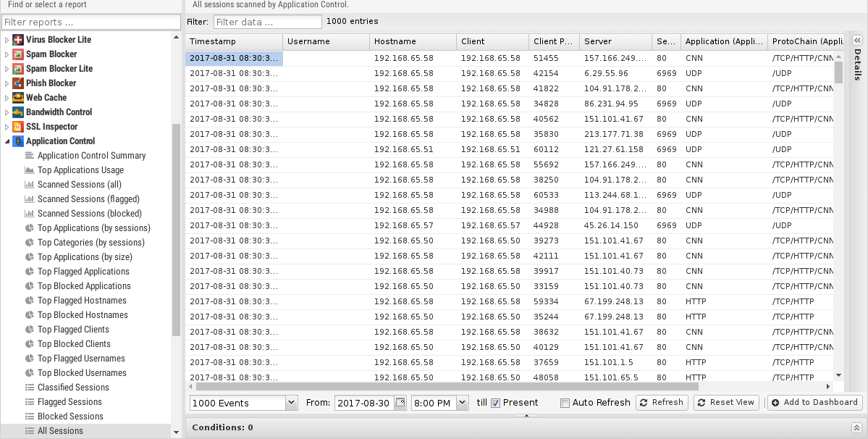Uncheck the till Present checkbox
This screenshot has width=868, height=439.
tap(496, 403)
